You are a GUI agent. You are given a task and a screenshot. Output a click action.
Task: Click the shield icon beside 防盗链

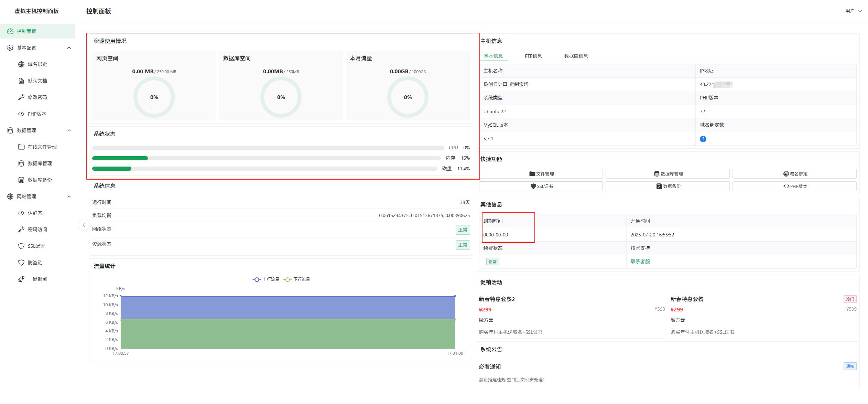21,263
